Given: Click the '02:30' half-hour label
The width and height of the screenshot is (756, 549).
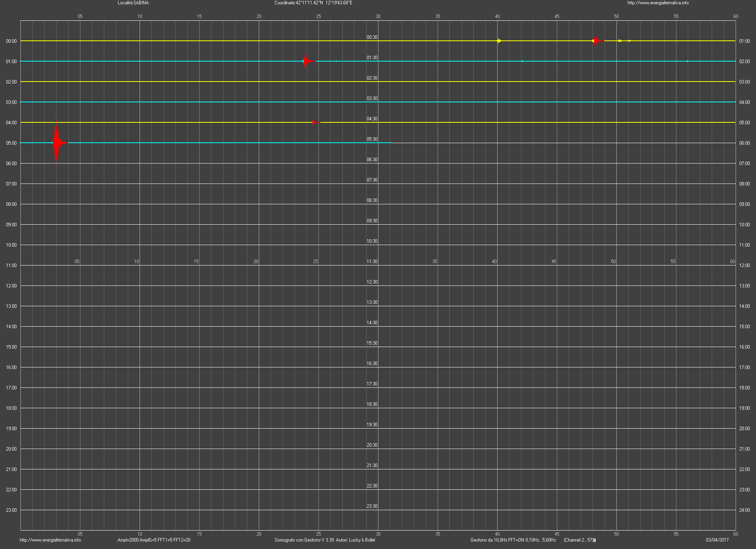Looking at the screenshot, I should click(x=372, y=78).
